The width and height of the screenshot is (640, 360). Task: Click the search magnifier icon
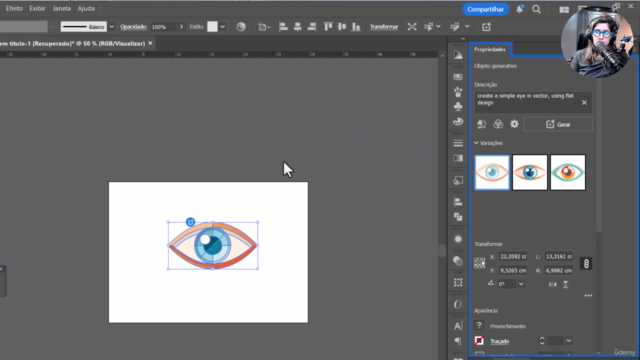pos(536,9)
